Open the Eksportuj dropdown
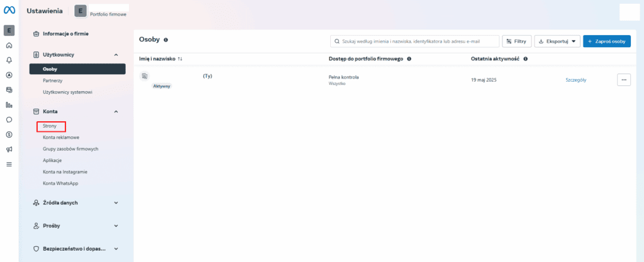Image resolution: width=644 pixels, height=262 pixels. point(557,41)
